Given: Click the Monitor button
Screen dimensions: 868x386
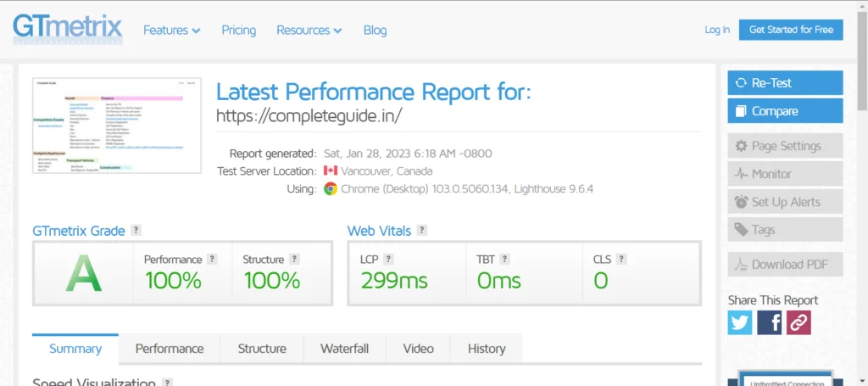Looking at the screenshot, I should tap(785, 174).
